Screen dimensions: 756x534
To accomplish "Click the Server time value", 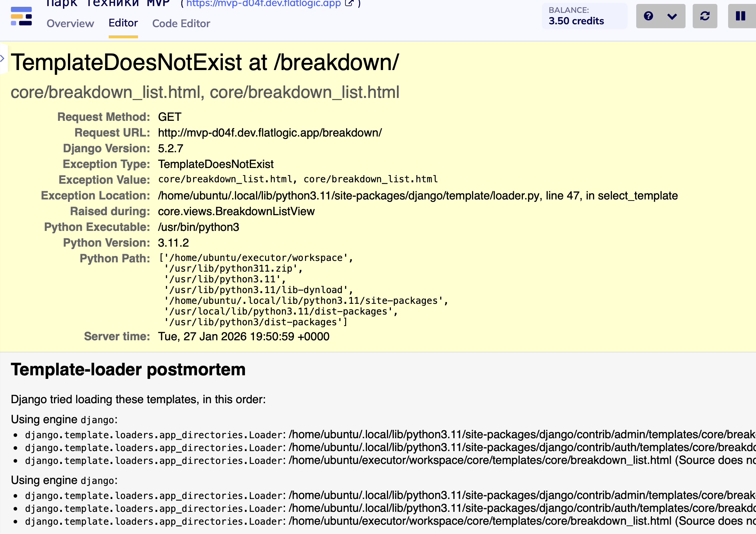I will [244, 337].
